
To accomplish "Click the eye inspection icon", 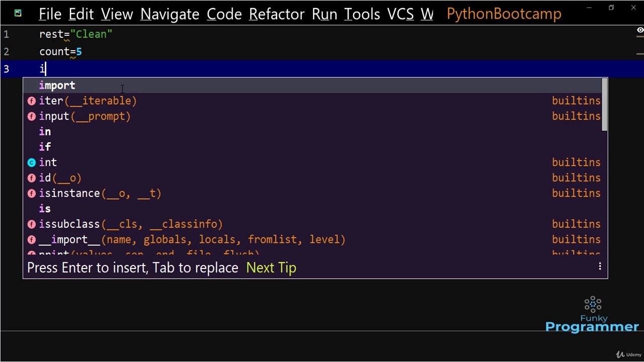I will tap(640, 31).
